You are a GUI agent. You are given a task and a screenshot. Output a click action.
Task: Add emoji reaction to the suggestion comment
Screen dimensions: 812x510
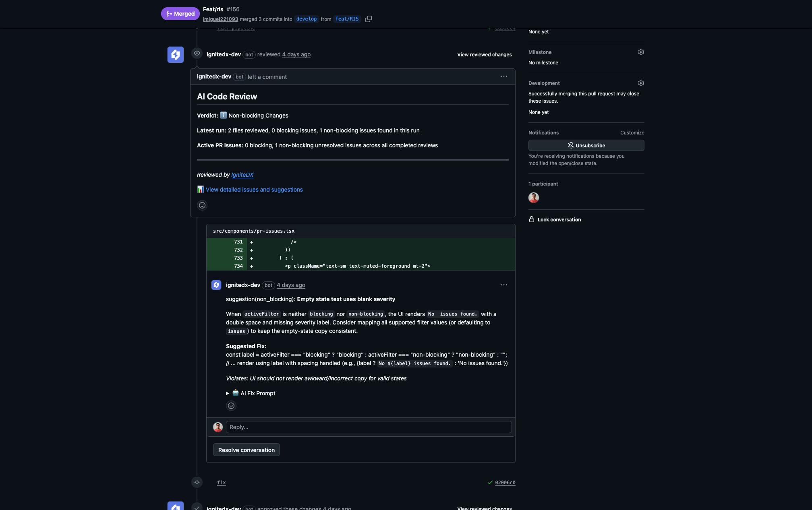[231, 406]
